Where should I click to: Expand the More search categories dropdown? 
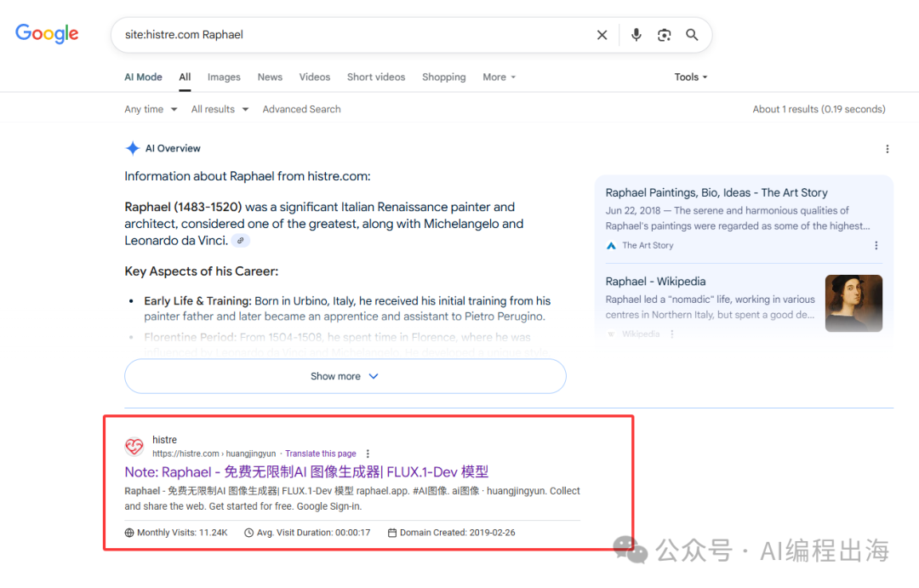[499, 77]
